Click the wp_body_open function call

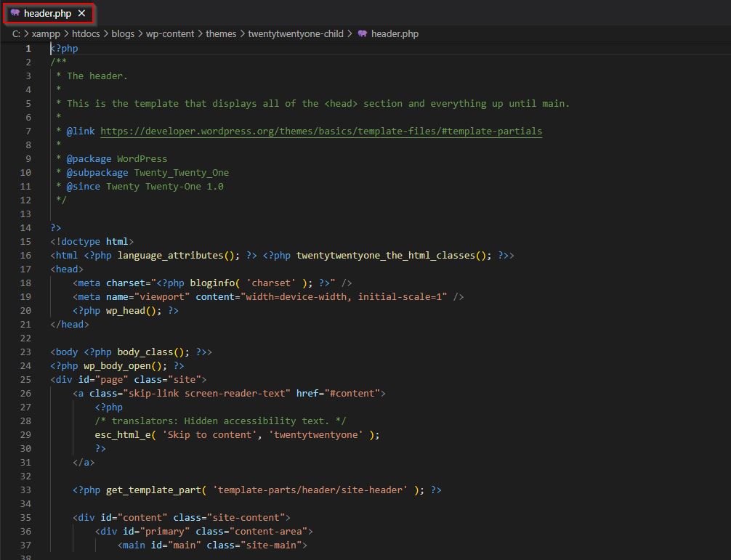pos(117,366)
